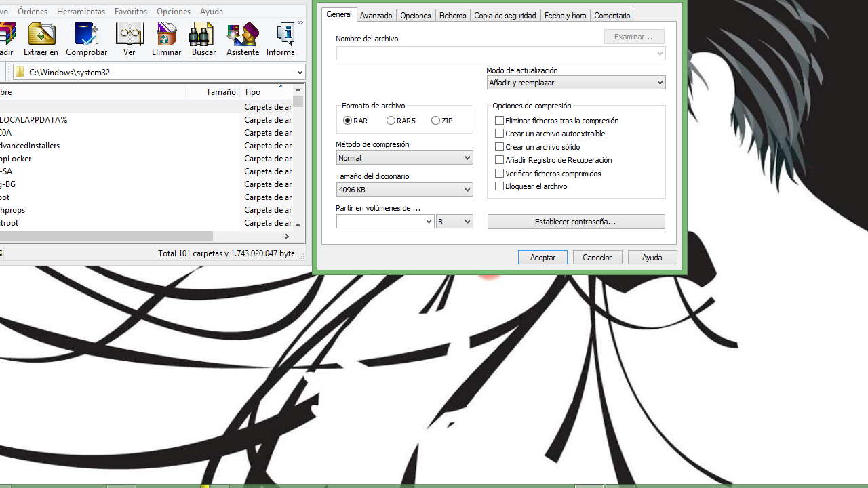Click Establecer contraseña button
Screen dimensions: 868x488
576,222
